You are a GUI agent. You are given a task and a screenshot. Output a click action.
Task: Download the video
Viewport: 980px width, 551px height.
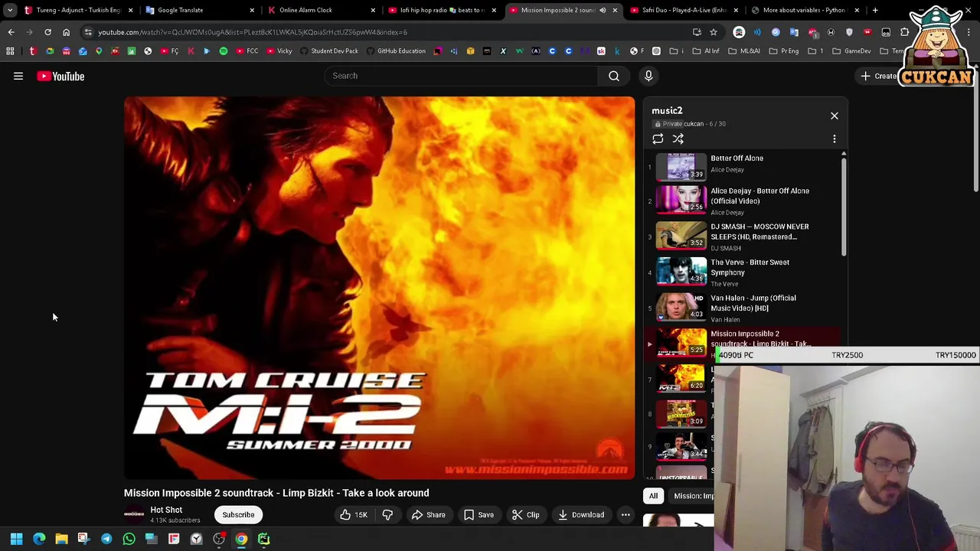[580, 514]
